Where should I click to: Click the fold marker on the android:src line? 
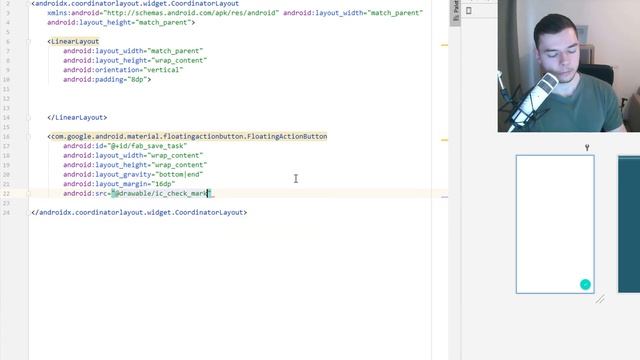pyautogui.click(x=29, y=193)
